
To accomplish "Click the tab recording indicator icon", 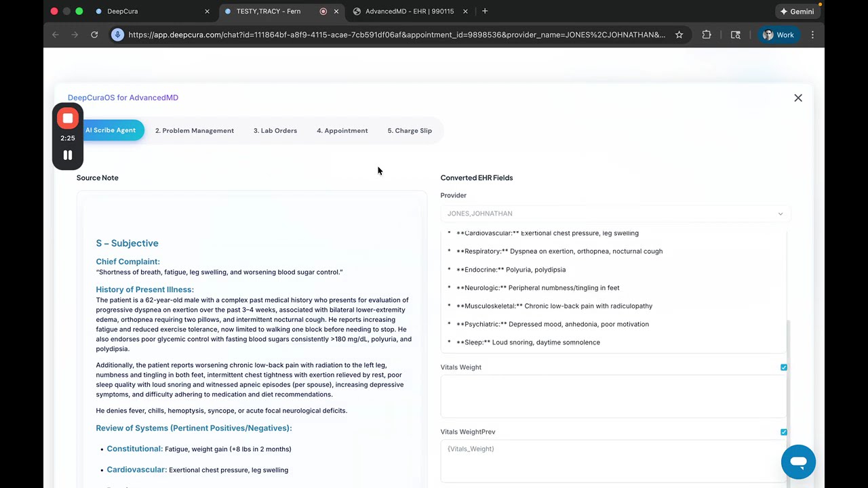I will coord(323,12).
